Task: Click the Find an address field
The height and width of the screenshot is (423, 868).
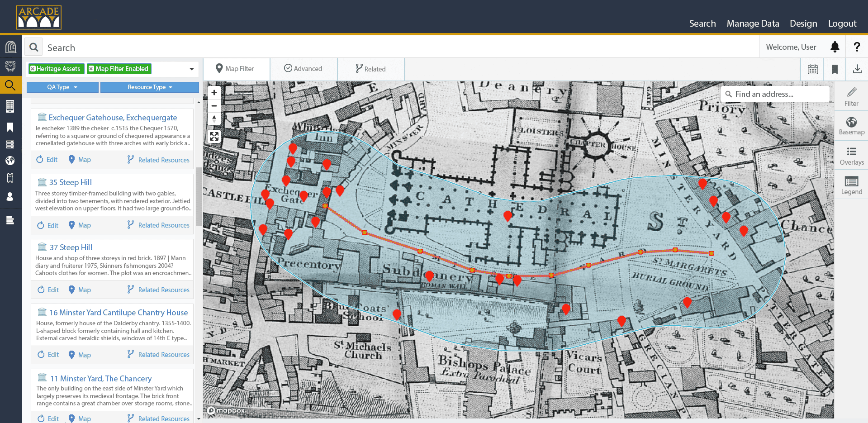Action: [x=775, y=94]
